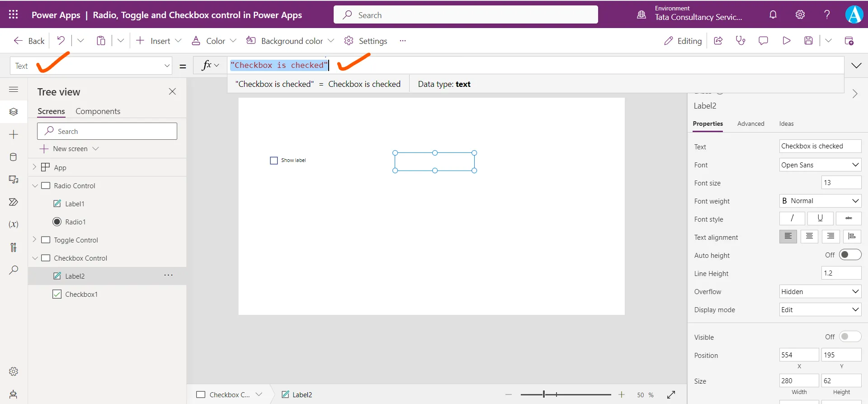Open the Search icon in left sidebar

pos(14,270)
